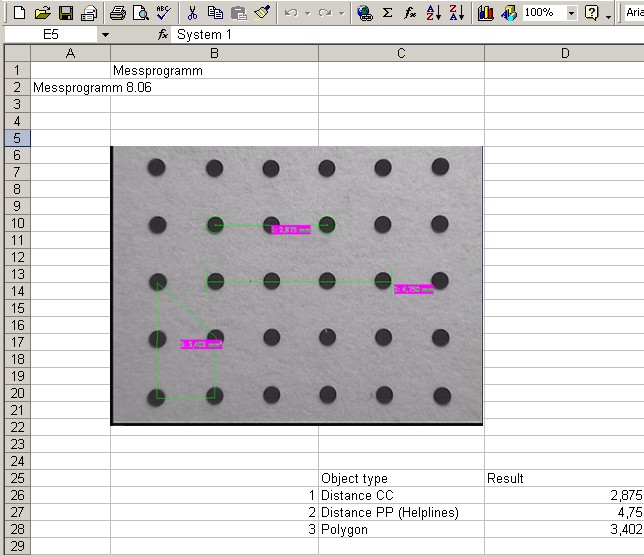Click the formula bar showing System 1

pyautogui.click(x=400, y=34)
